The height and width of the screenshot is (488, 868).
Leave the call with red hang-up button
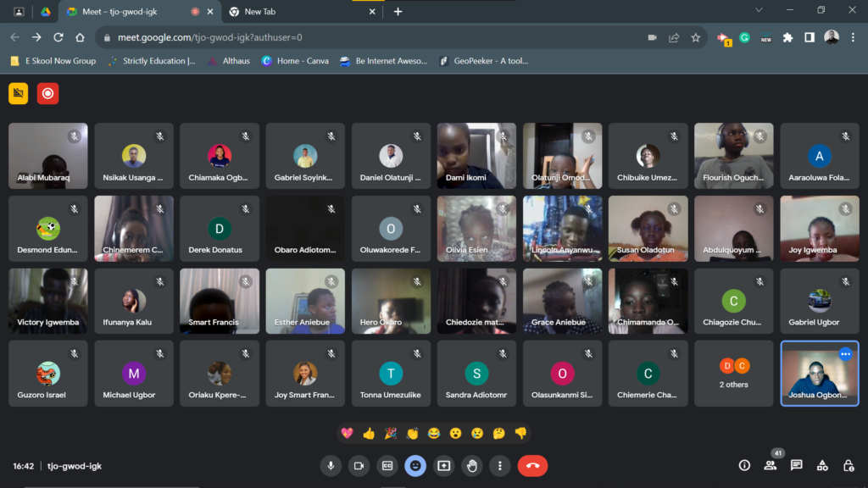[532, 466]
